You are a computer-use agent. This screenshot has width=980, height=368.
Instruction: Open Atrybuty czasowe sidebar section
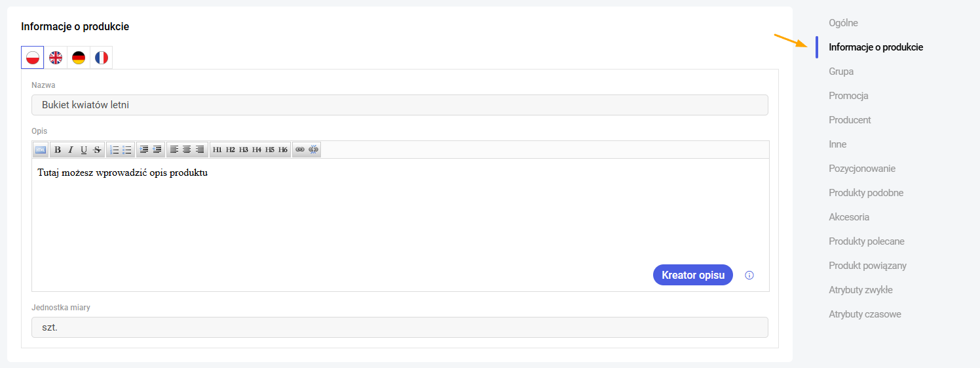tap(865, 314)
